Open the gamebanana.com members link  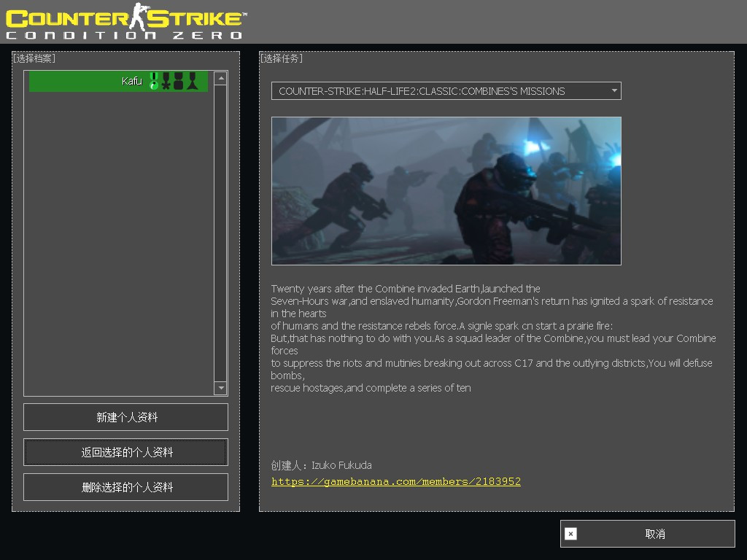pyautogui.click(x=396, y=481)
